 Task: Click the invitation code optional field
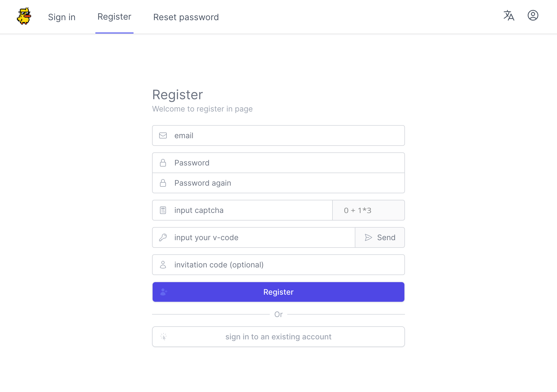point(278,265)
